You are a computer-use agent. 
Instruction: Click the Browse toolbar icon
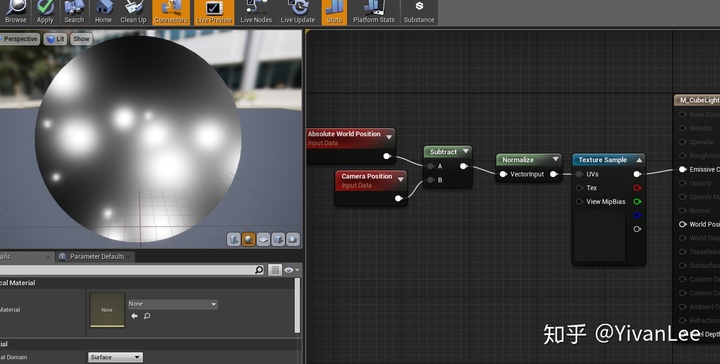pyautogui.click(x=16, y=12)
